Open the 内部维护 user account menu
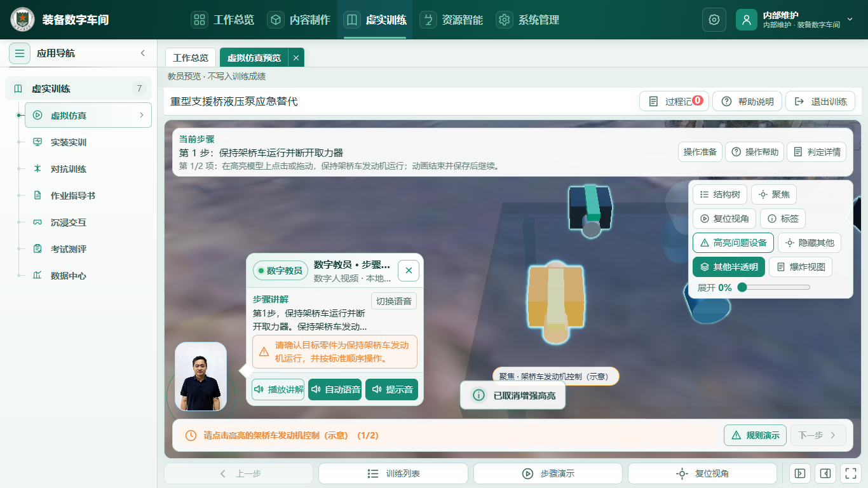 pos(796,20)
